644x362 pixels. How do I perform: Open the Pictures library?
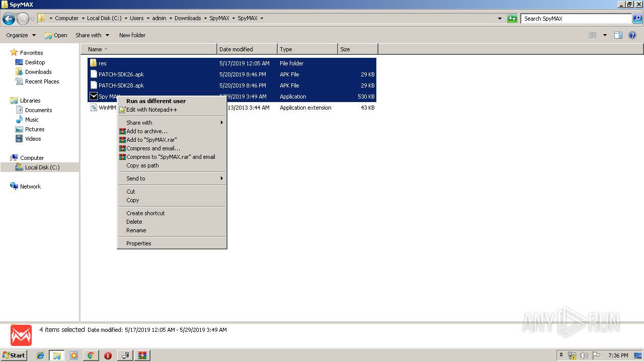tap(30, 129)
